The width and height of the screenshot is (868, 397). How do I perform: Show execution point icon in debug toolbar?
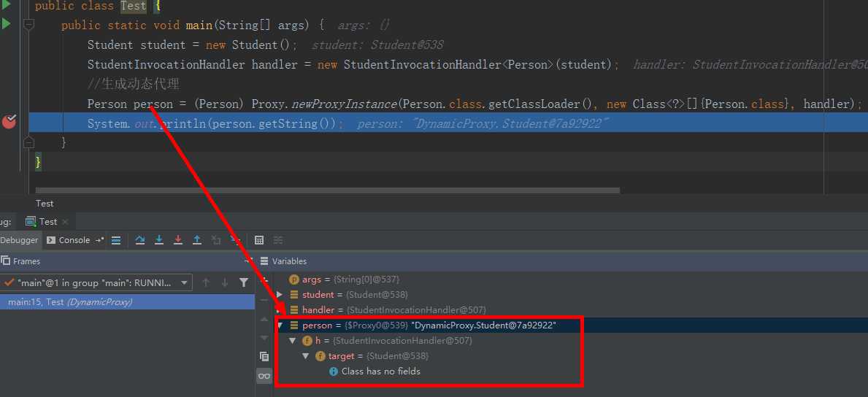click(116, 240)
